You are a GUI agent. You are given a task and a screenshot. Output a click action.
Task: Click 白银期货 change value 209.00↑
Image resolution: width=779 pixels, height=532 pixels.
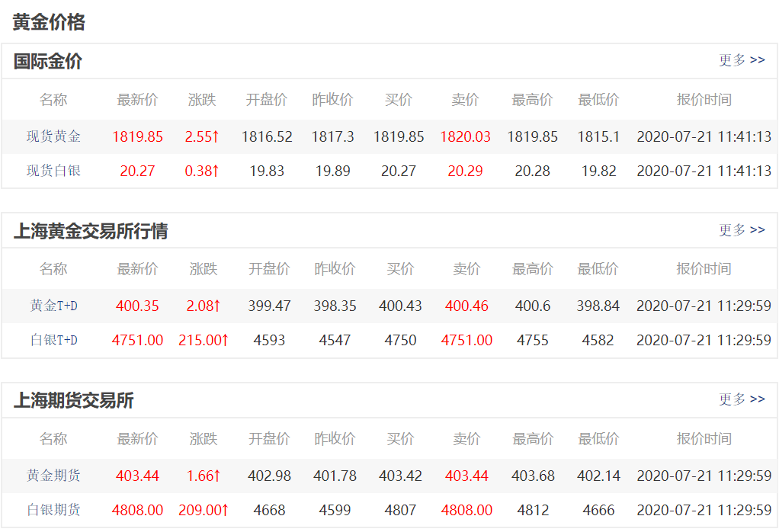(x=204, y=510)
